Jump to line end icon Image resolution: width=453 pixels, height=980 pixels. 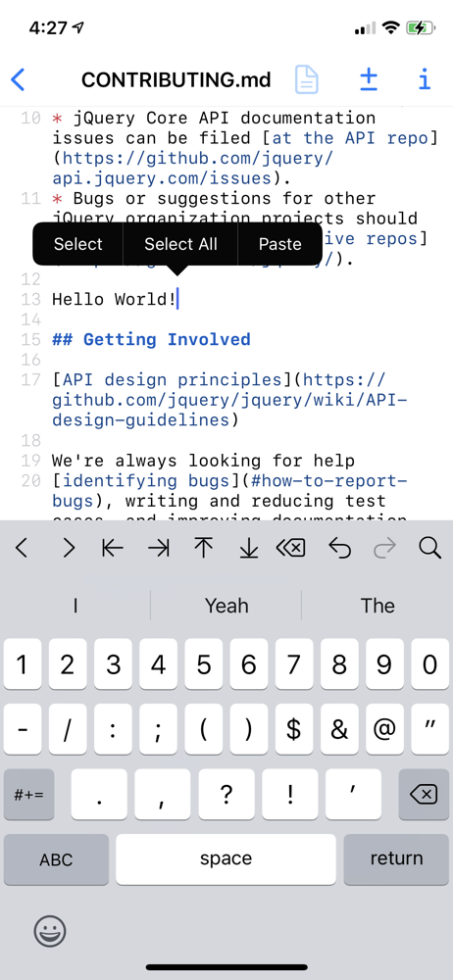(x=158, y=548)
